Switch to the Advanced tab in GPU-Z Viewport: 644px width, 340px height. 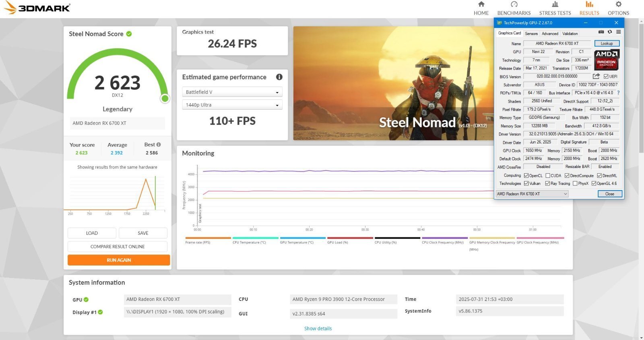coord(550,34)
